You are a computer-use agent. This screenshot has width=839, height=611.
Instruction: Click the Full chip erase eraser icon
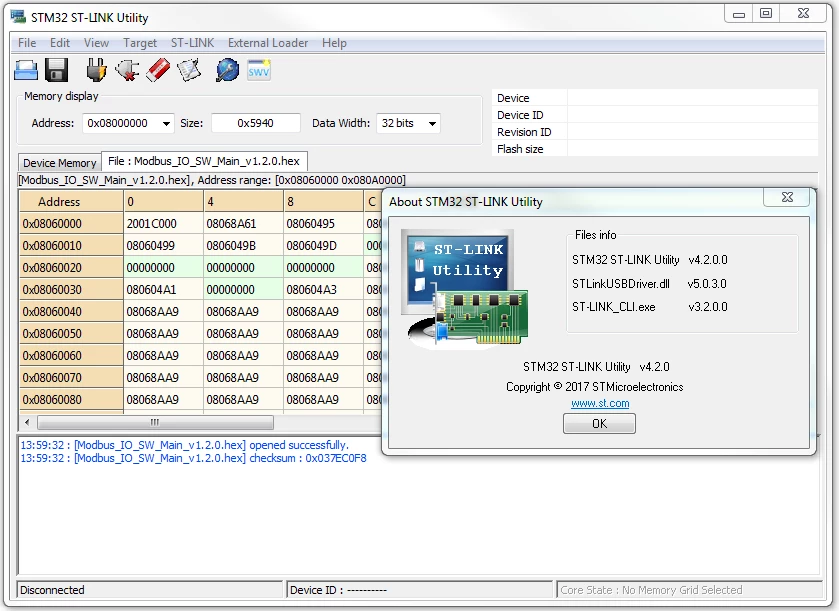(x=158, y=70)
